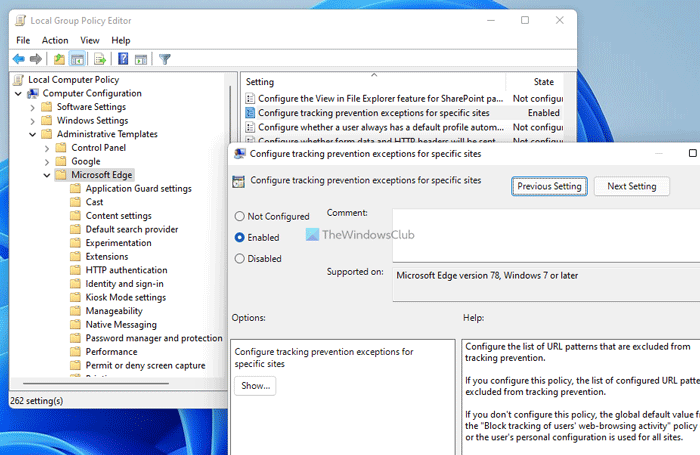Collapse the Administrative Templates node

32,134
